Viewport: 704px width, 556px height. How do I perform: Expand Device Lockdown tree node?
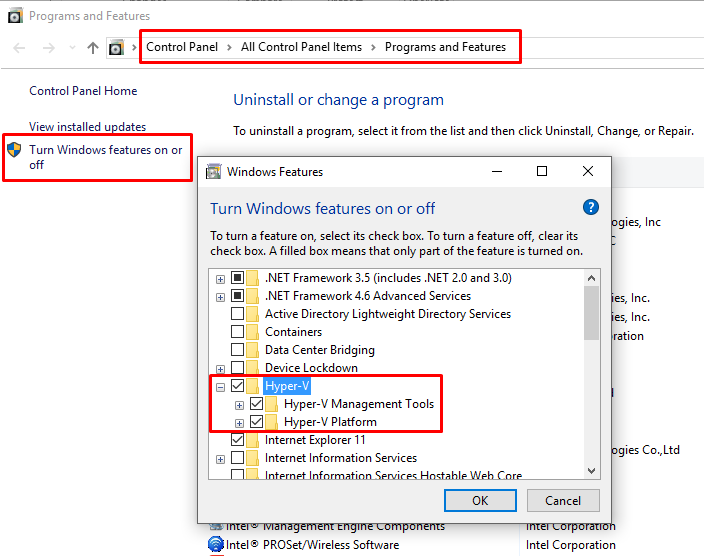[x=220, y=369]
